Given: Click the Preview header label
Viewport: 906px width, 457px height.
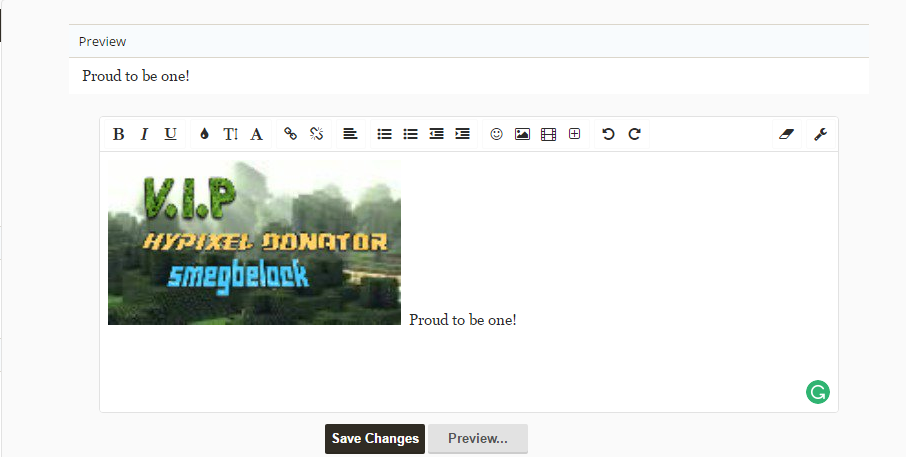Looking at the screenshot, I should click(x=102, y=42).
